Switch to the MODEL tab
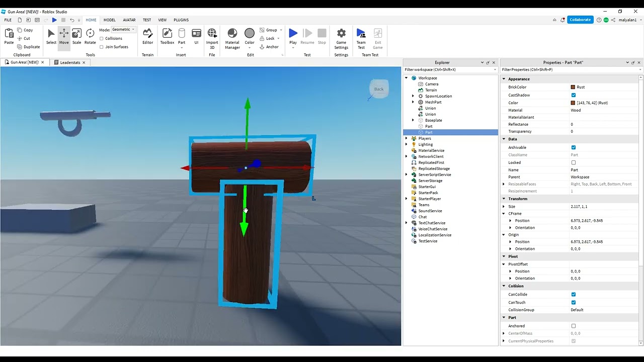644x362 pixels. (110, 20)
